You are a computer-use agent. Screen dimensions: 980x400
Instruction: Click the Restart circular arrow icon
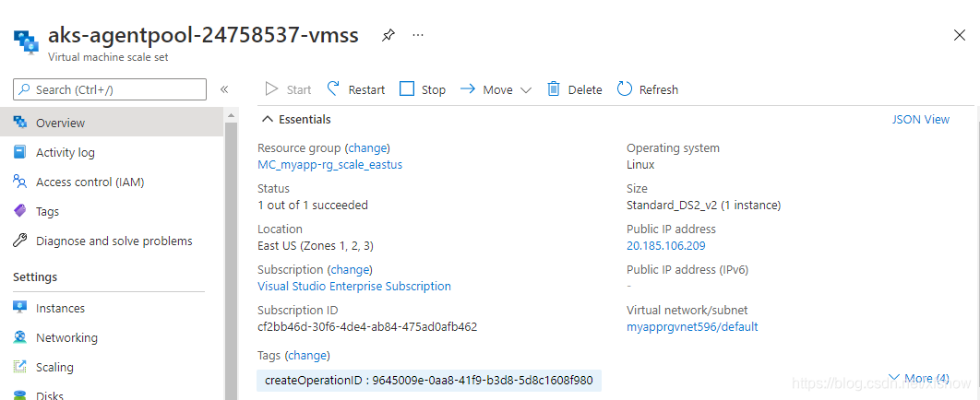pos(334,88)
